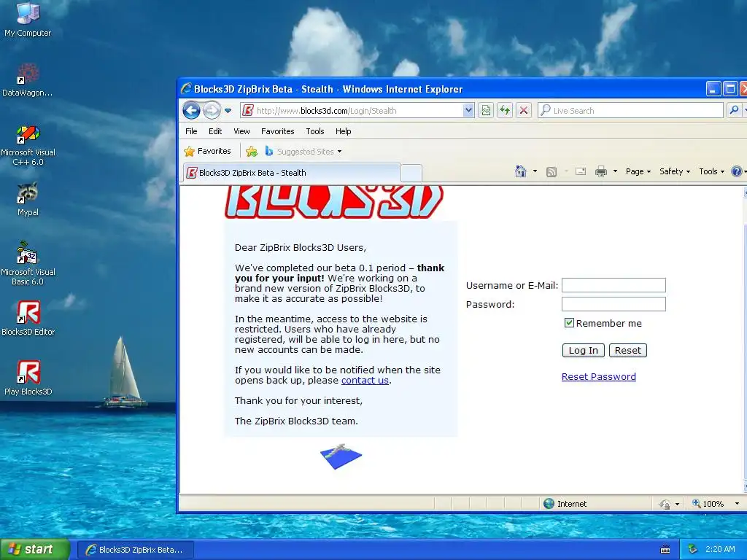Click the Print icon

click(x=601, y=171)
